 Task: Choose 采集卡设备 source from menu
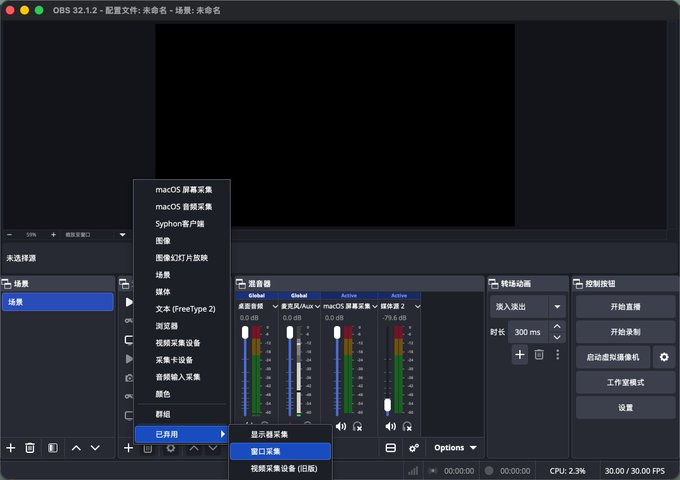click(x=182, y=360)
